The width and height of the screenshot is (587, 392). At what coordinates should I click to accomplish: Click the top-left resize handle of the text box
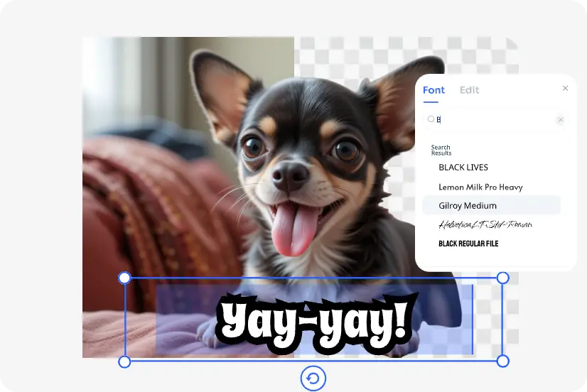coord(124,278)
